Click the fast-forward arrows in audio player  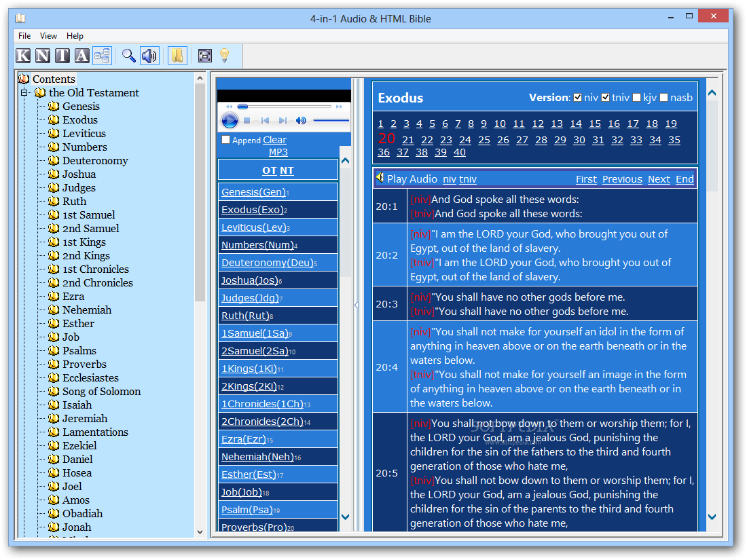coord(339,107)
